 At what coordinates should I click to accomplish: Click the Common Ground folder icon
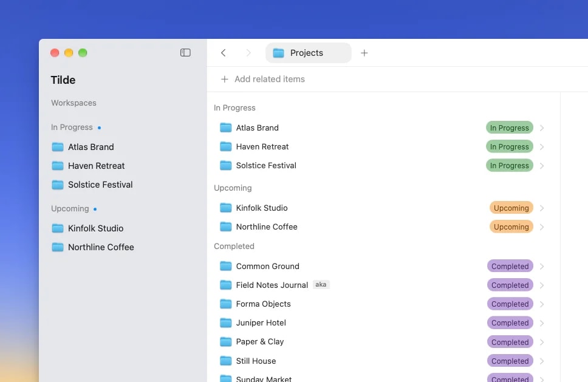(225, 266)
